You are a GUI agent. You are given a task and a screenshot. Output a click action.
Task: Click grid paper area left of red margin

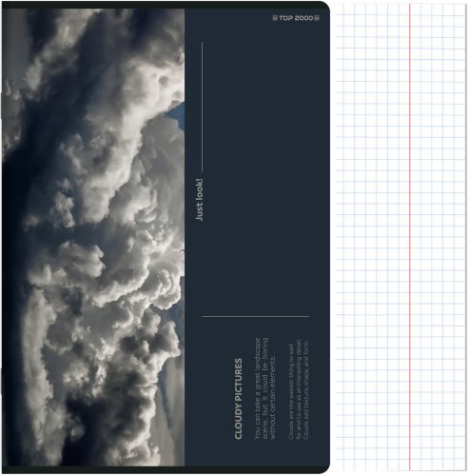point(372,237)
